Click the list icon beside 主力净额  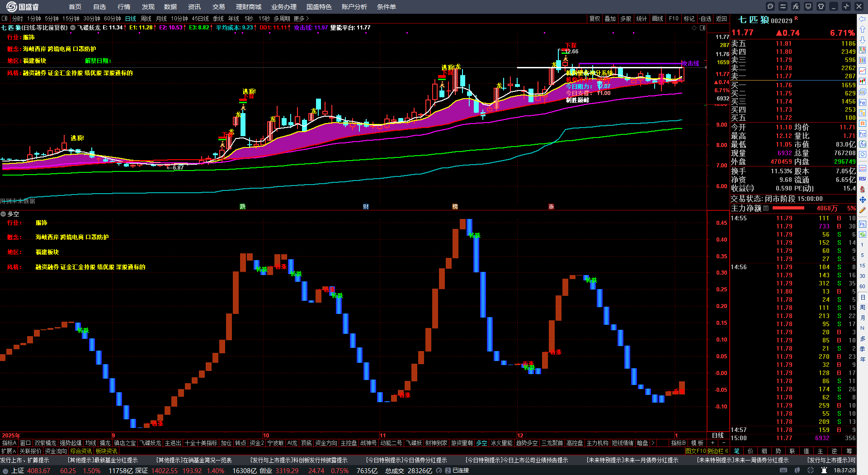(x=766, y=208)
